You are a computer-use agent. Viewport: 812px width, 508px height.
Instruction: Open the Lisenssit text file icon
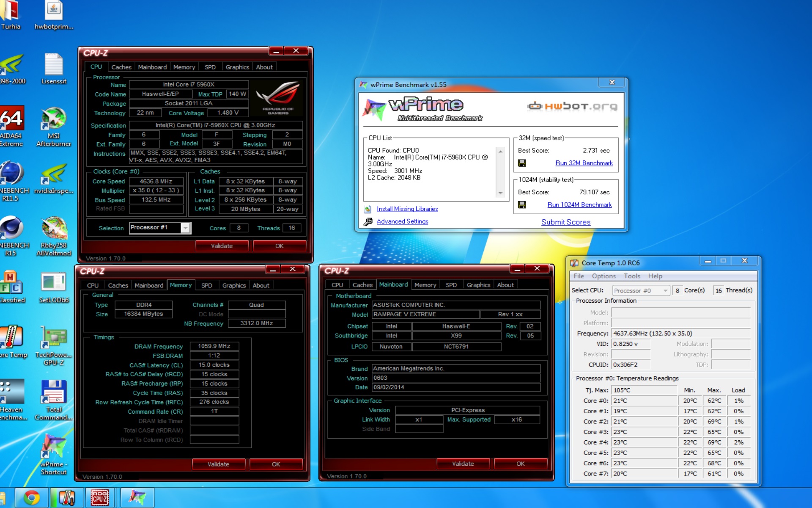(54, 69)
